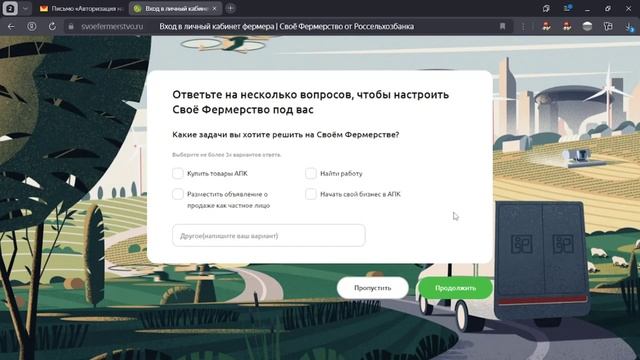Viewport: 640px width, 360px height.
Task: Click the question Какие задачи вы хотите решить
Action: click(285, 134)
